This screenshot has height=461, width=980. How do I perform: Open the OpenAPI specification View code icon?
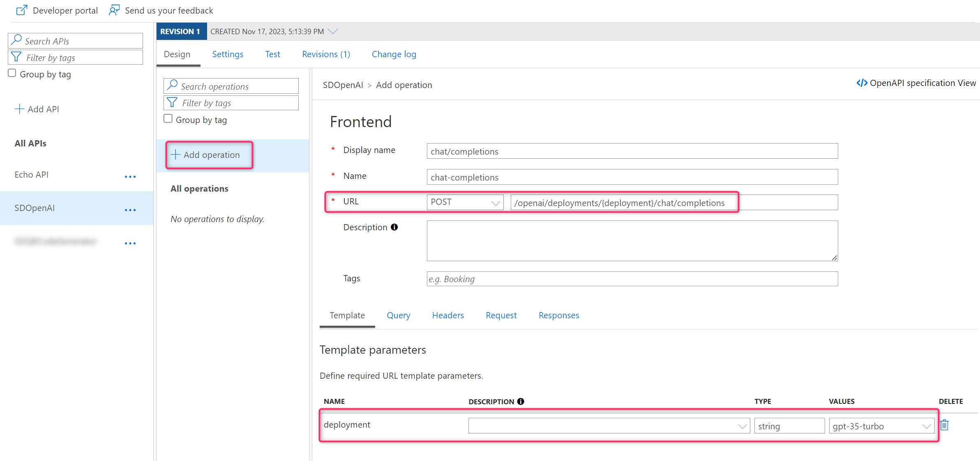pyautogui.click(x=862, y=83)
